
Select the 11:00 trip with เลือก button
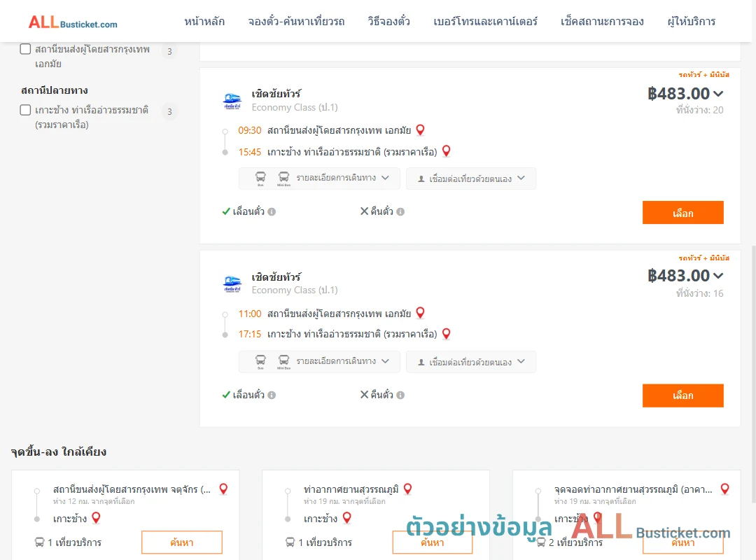click(x=682, y=395)
